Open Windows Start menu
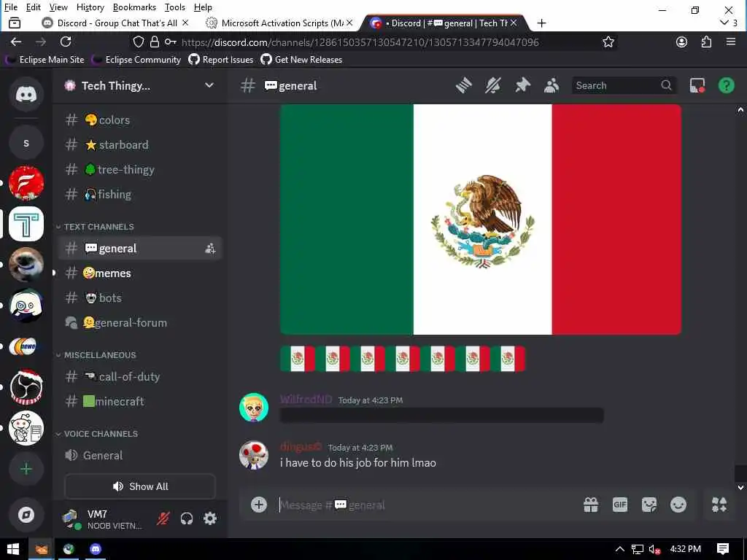The image size is (747, 560). pos(13,549)
